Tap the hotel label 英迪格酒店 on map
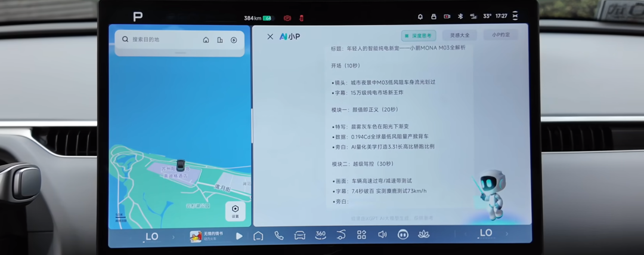Screen dimensions: 644x255 tap(175, 176)
